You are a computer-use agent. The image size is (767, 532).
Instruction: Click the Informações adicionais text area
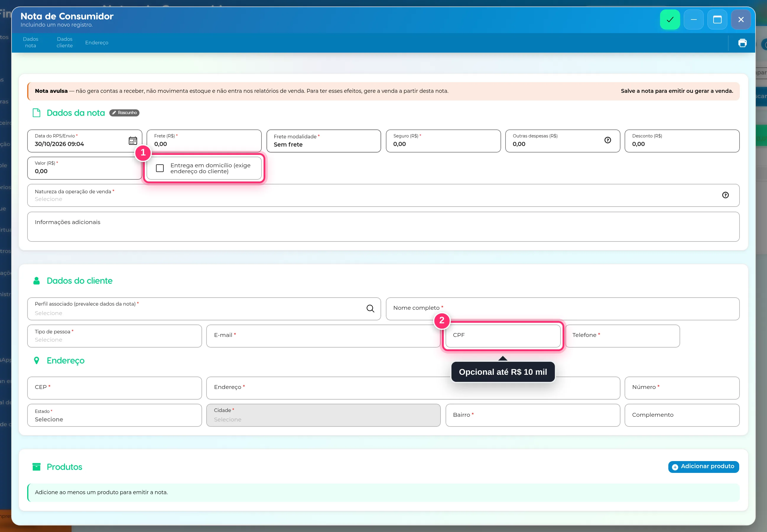(383, 227)
